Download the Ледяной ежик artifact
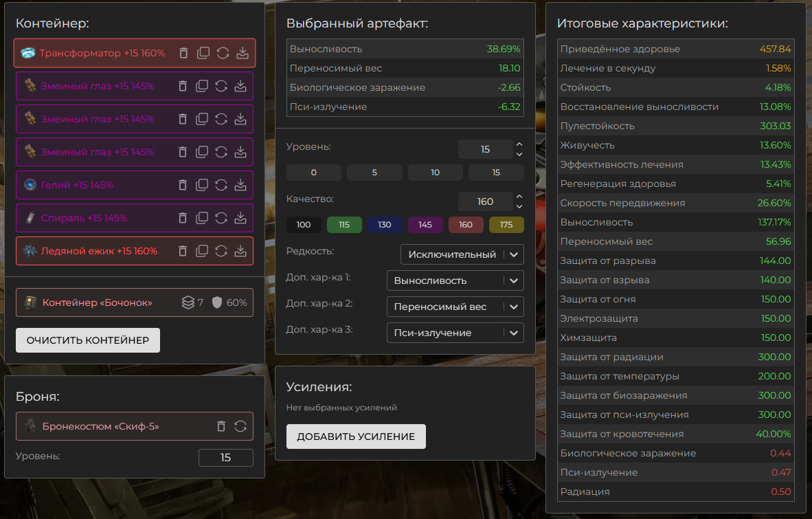 click(240, 251)
